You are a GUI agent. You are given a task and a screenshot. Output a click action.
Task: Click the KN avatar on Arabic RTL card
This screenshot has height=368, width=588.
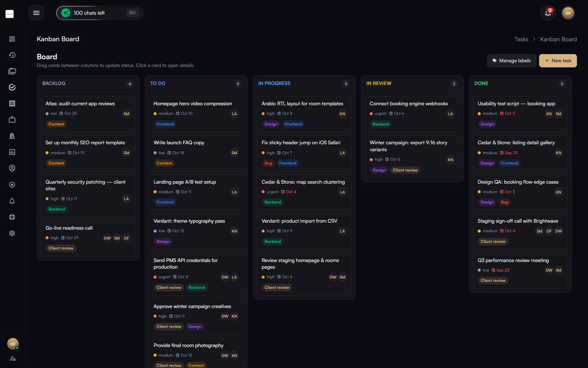[x=342, y=114]
